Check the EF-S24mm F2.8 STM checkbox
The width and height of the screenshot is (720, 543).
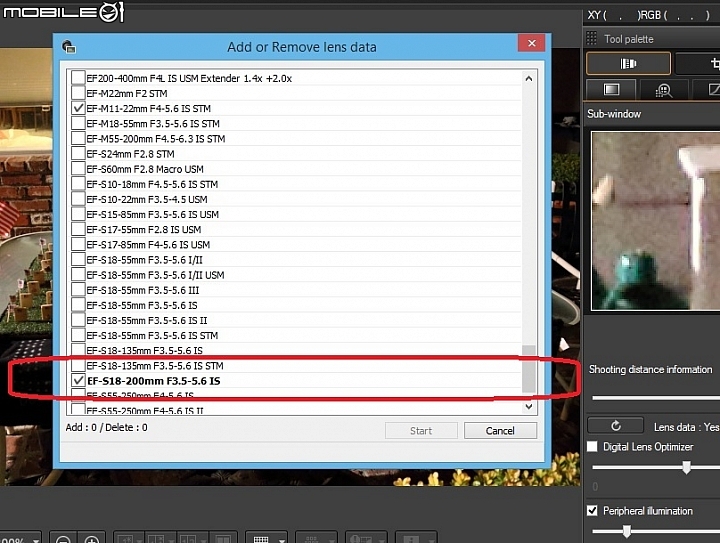(78, 154)
